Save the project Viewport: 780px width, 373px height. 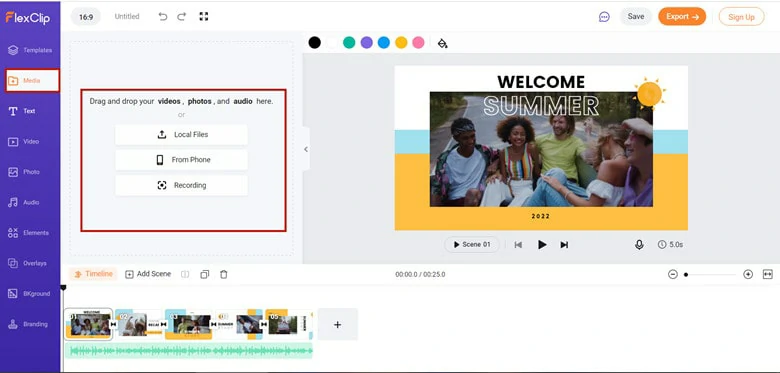pyautogui.click(x=636, y=16)
